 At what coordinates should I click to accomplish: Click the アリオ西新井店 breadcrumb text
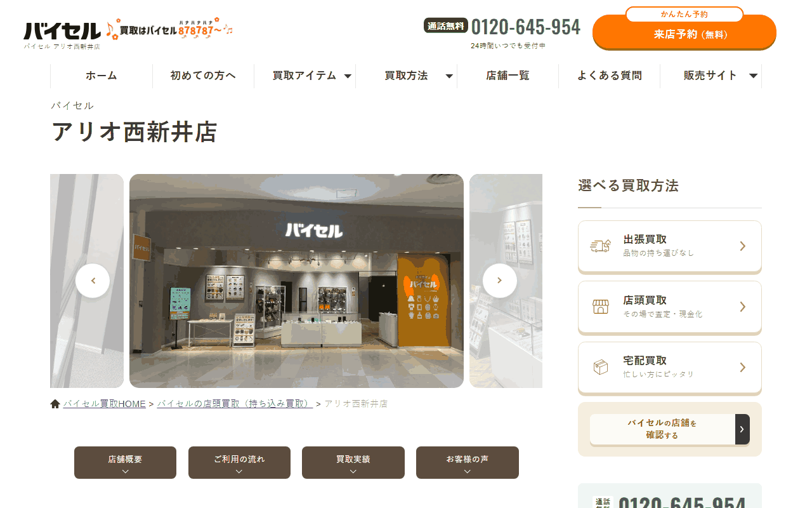click(x=356, y=404)
